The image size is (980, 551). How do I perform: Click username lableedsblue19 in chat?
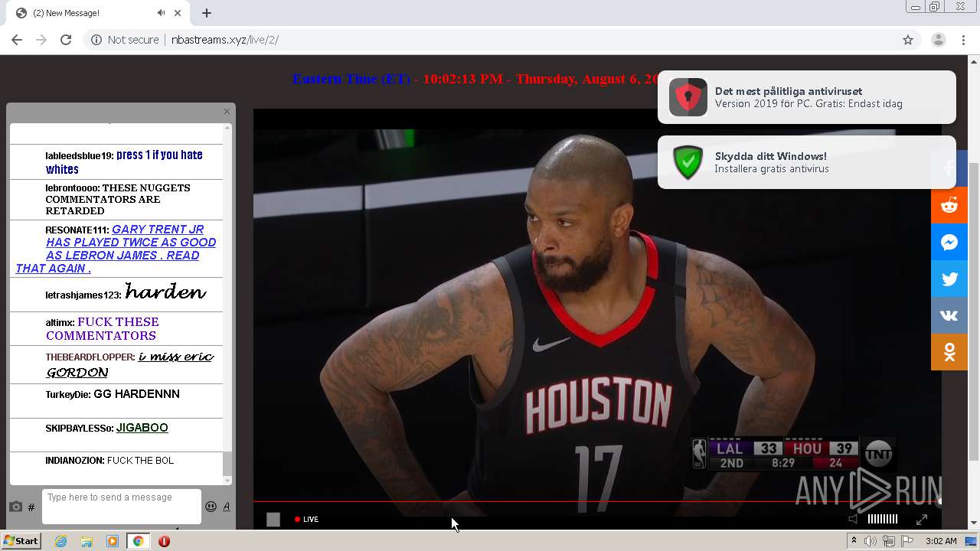tap(79, 156)
